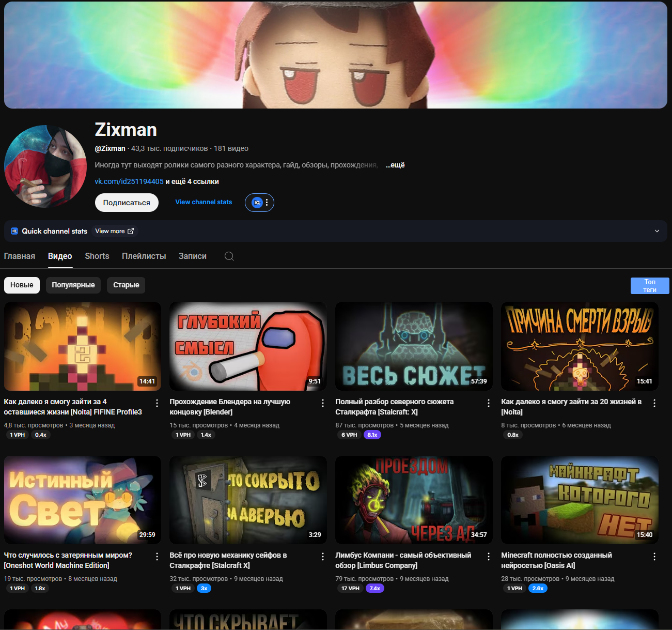Screen dimensions: 672x630
Task: Go to the Плейлисты tab
Action: pyautogui.click(x=144, y=256)
